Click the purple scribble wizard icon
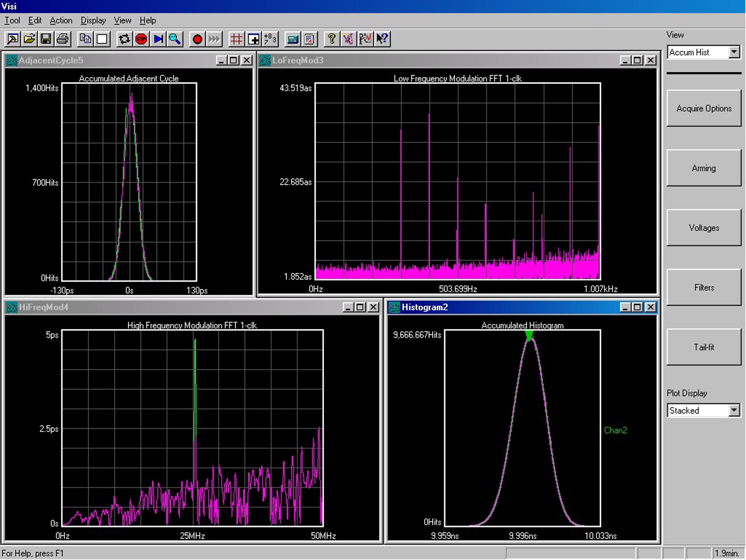The width and height of the screenshot is (746, 560). coord(348,39)
